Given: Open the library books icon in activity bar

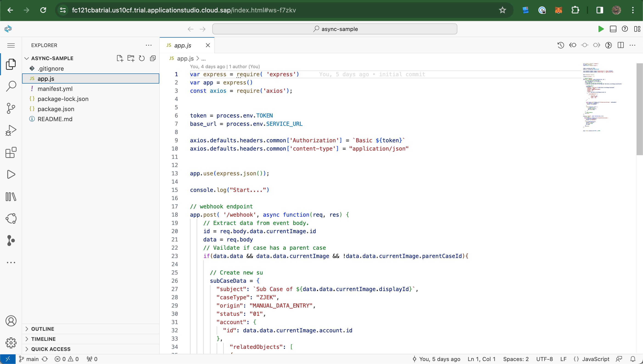Looking at the screenshot, I should point(11,196).
